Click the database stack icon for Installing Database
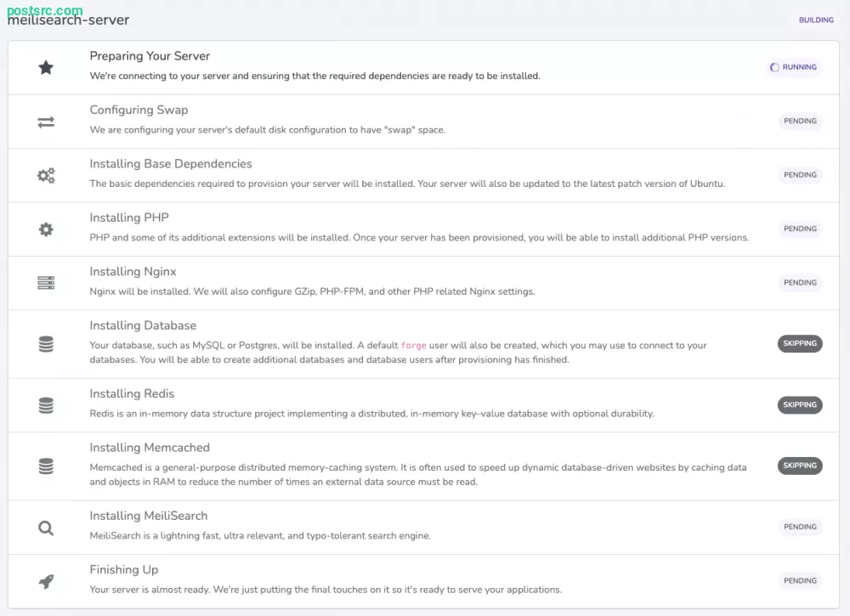 [x=46, y=344]
